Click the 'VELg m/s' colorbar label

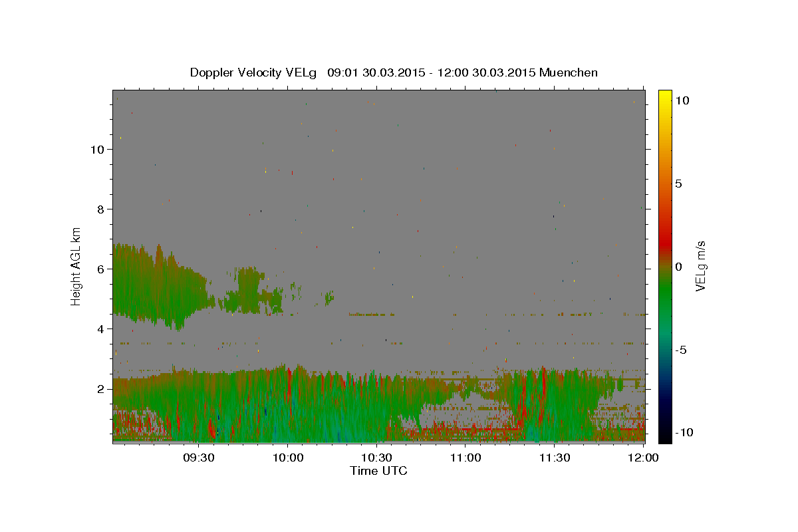click(700, 266)
